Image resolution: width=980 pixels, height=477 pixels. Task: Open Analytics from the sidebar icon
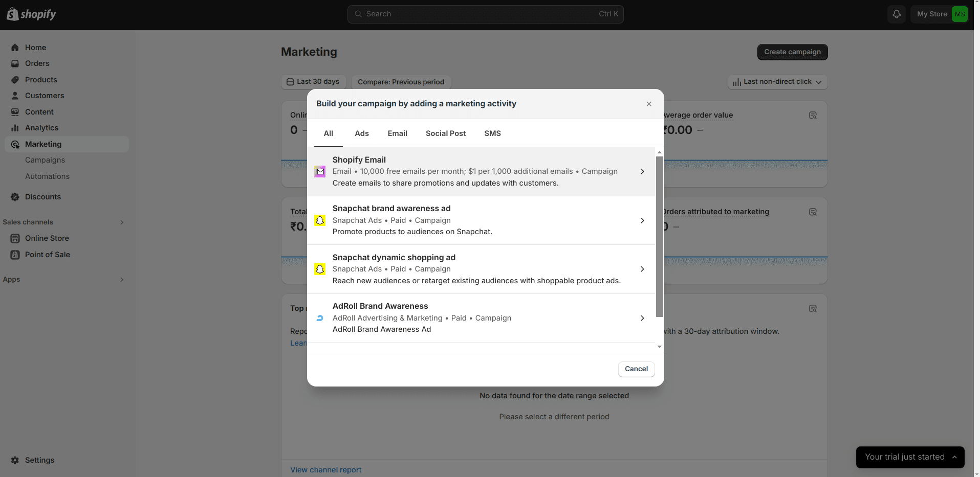[15, 128]
